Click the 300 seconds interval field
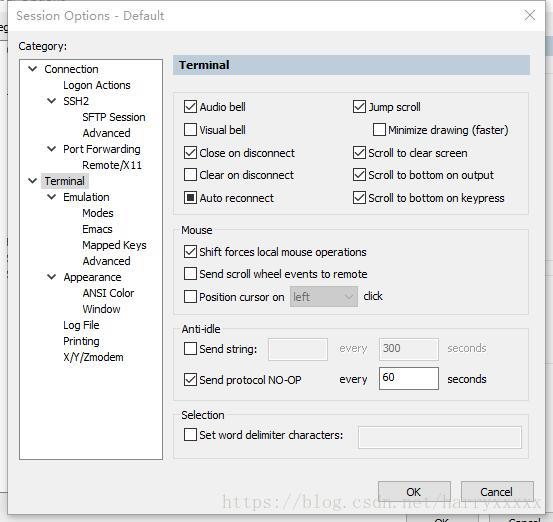This screenshot has width=553, height=522. point(409,349)
